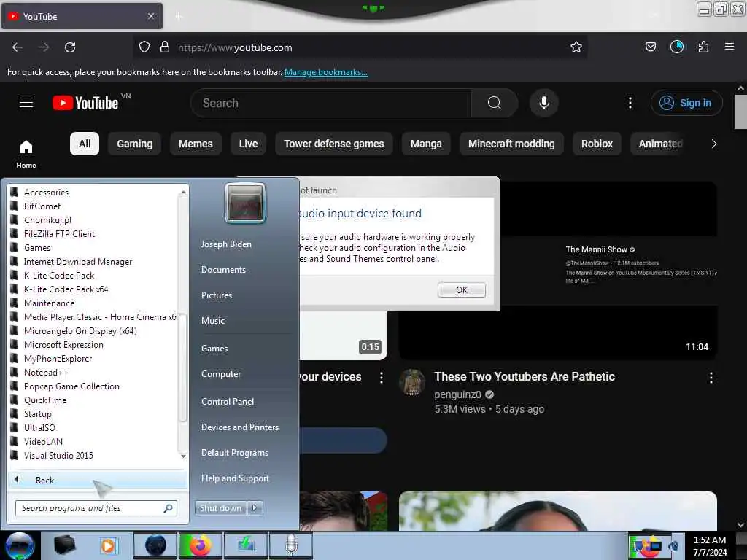Open the YouTube guide hamburger menu
The image size is (747, 560).
point(26,103)
